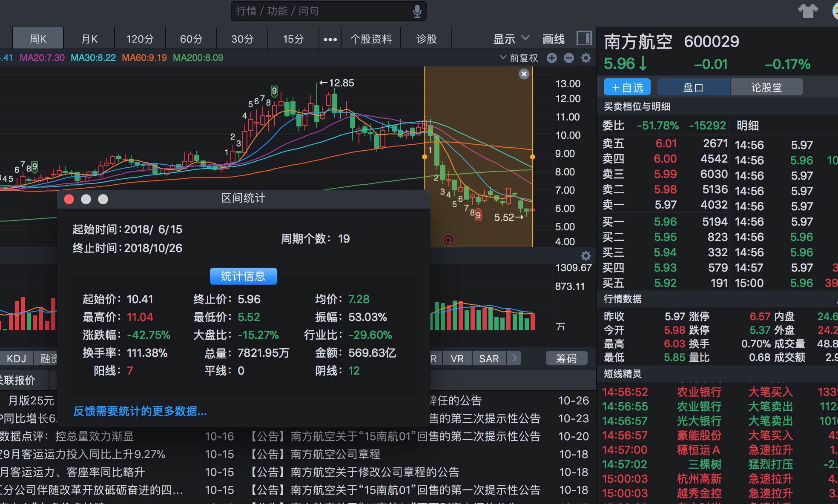Click stock code 600029
Screen dimensions: 838x504
(711, 42)
